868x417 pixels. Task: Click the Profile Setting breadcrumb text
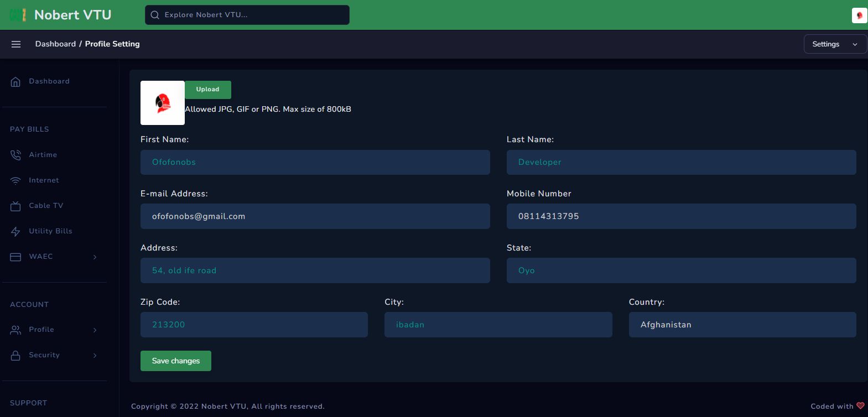click(x=112, y=44)
